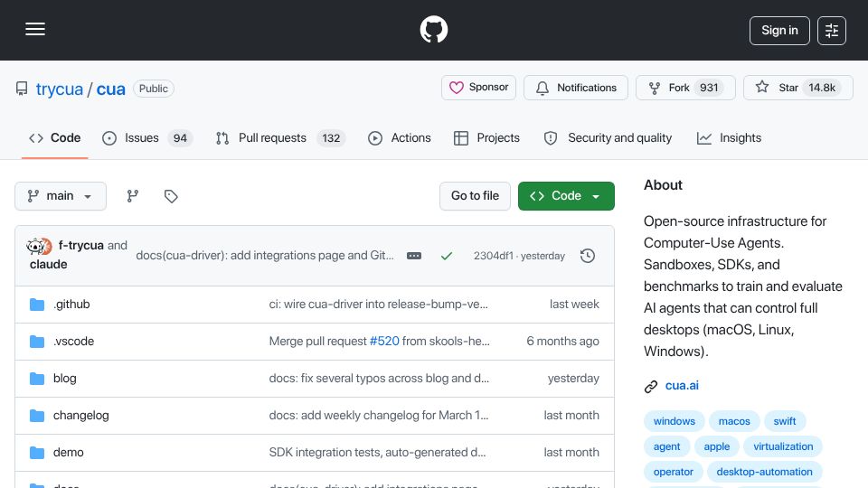Open the trycua owner link
This screenshot has width=868, height=488.
click(x=60, y=89)
